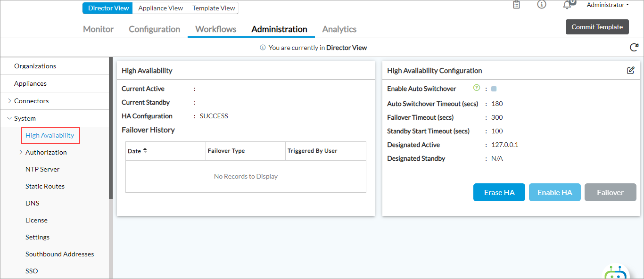
Task: Refresh the page using the reload icon
Action: pyautogui.click(x=634, y=47)
